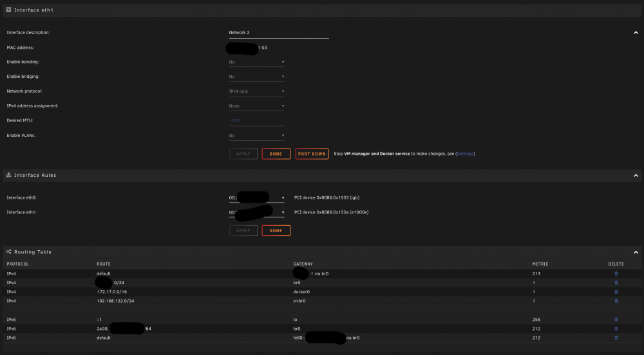The width and height of the screenshot is (644, 355).
Task: Delete the IPv4 .0/24 br0 route
Action: (x=616, y=283)
